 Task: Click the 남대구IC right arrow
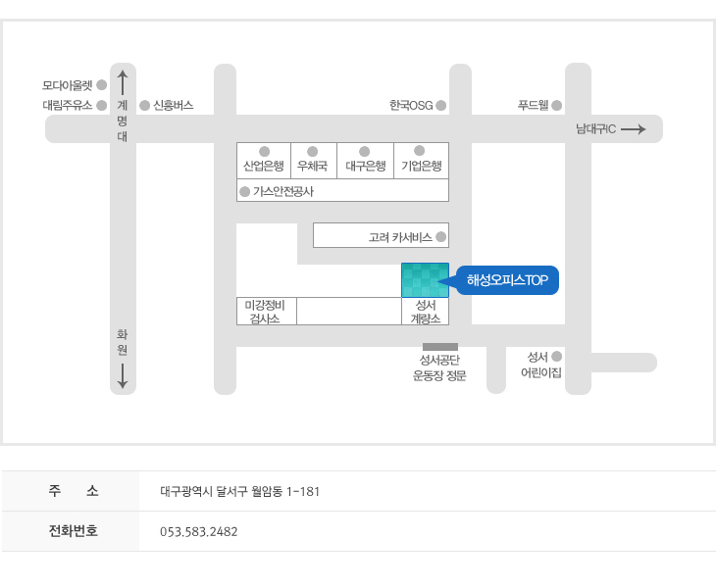(634, 129)
